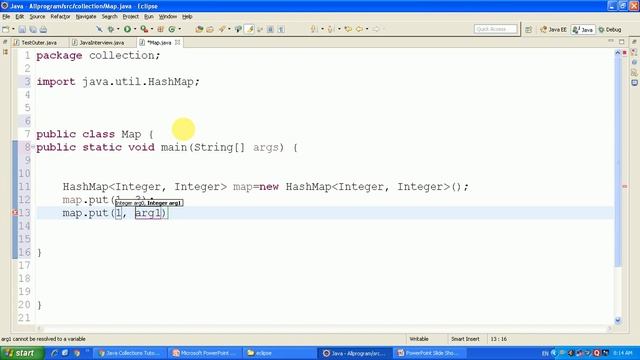Click the Forward navigation arrow icon

376,29
